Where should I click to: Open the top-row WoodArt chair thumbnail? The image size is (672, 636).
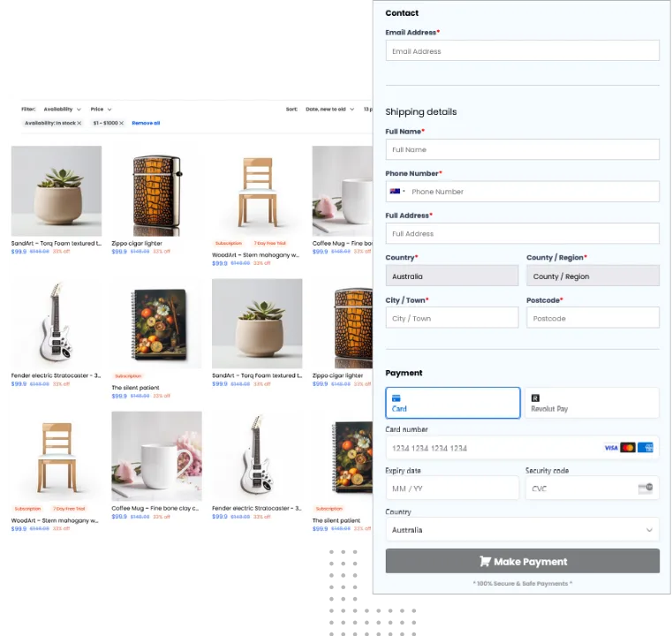pos(257,191)
